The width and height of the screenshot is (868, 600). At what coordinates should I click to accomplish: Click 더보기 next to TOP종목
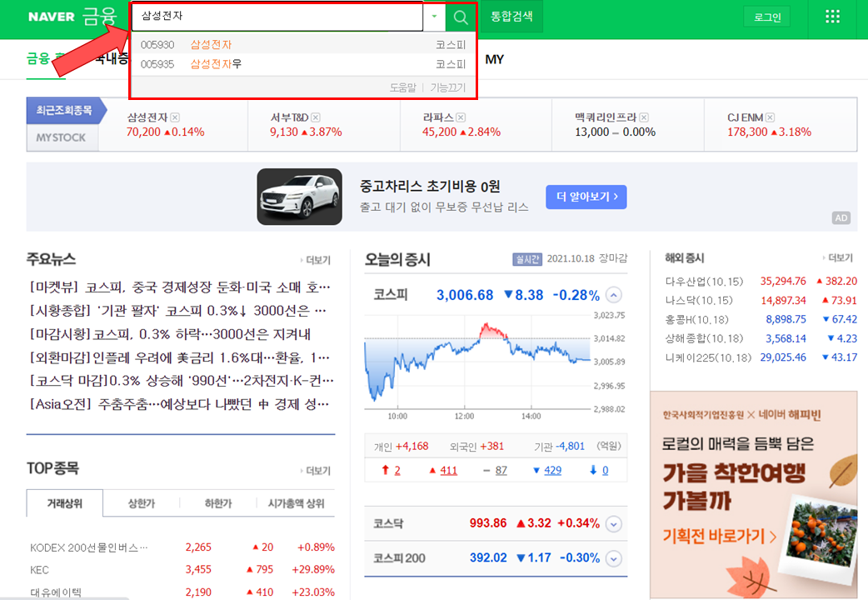click(316, 470)
